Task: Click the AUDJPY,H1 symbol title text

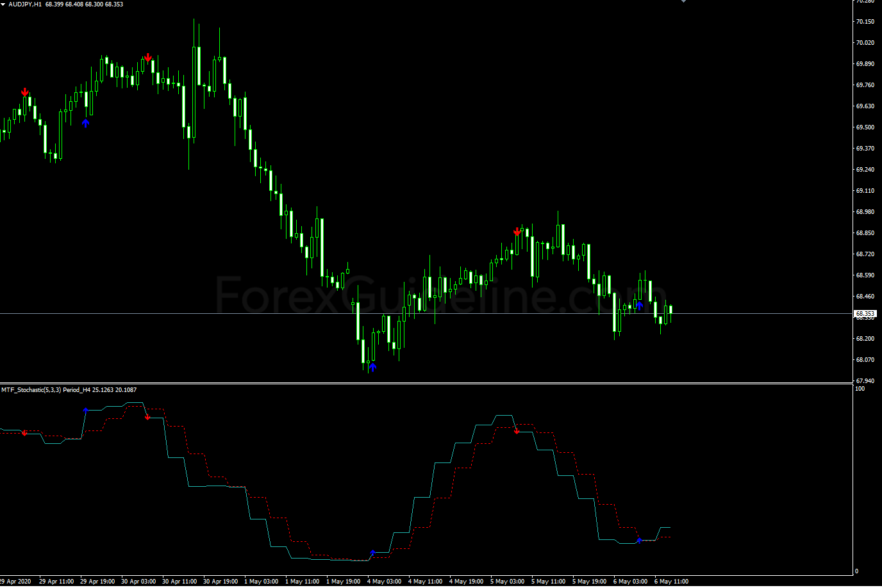Action: pyautogui.click(x=25, y=4)
